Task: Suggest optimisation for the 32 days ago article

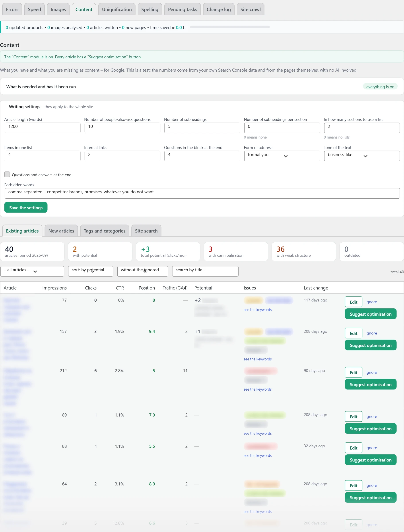Action: (371, 460)
